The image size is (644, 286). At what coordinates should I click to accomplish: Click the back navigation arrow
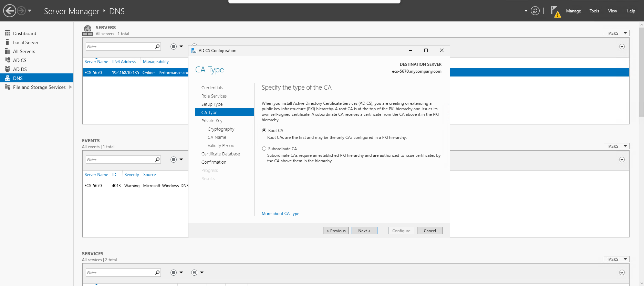pos(10,11)
